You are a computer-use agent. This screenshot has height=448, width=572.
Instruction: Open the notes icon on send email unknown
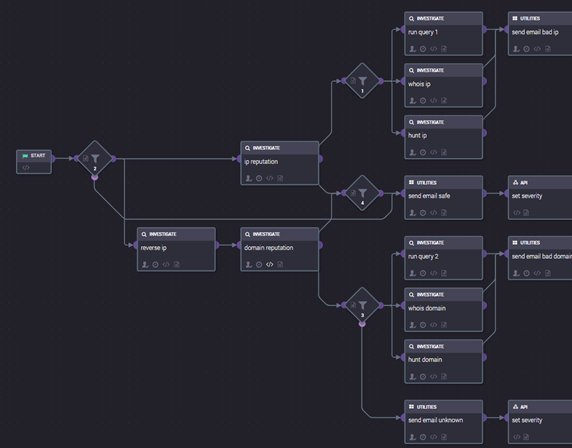tap(444, 437)
